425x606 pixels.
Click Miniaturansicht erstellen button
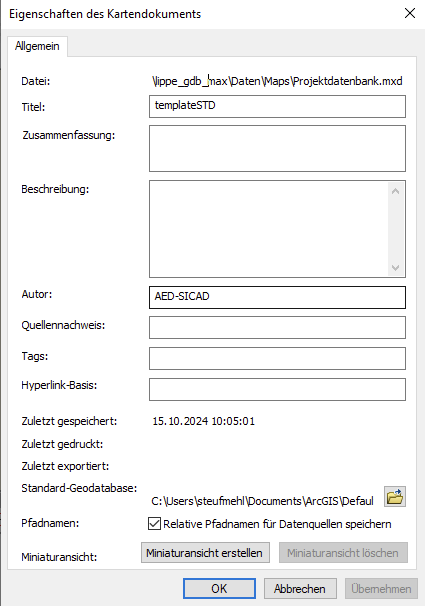tap(205, 553)
